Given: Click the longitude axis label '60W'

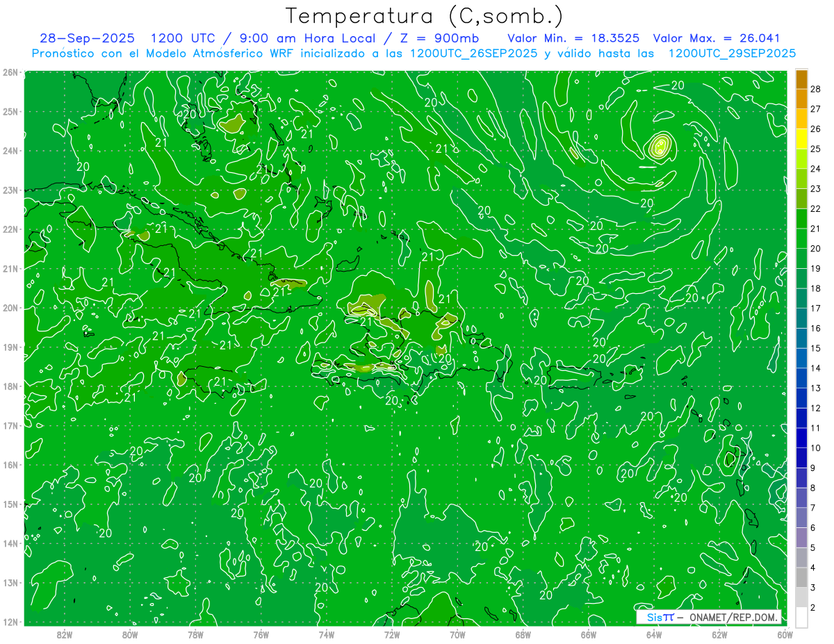Looking at the screenshot, I should click(x=785, y=634).
